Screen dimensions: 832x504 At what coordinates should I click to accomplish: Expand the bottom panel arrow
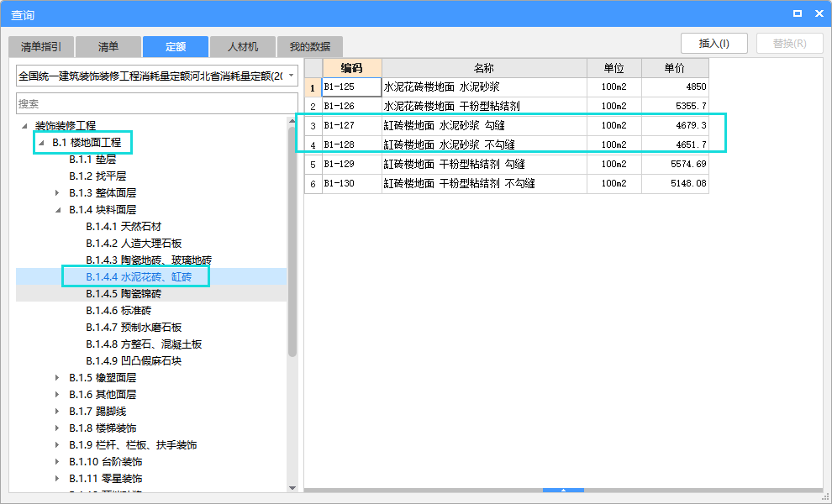pyautogui.click(x=563, y=491)
